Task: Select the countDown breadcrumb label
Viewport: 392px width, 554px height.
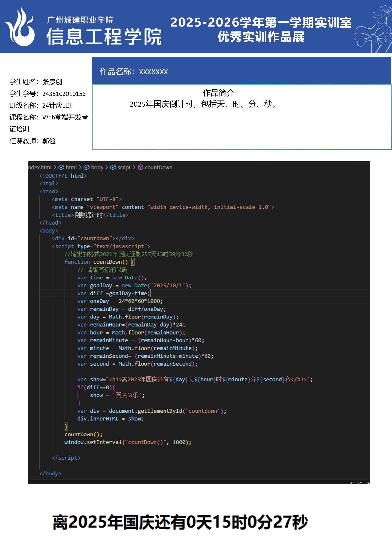Action: pyautogui.click(x=158, y=167)
